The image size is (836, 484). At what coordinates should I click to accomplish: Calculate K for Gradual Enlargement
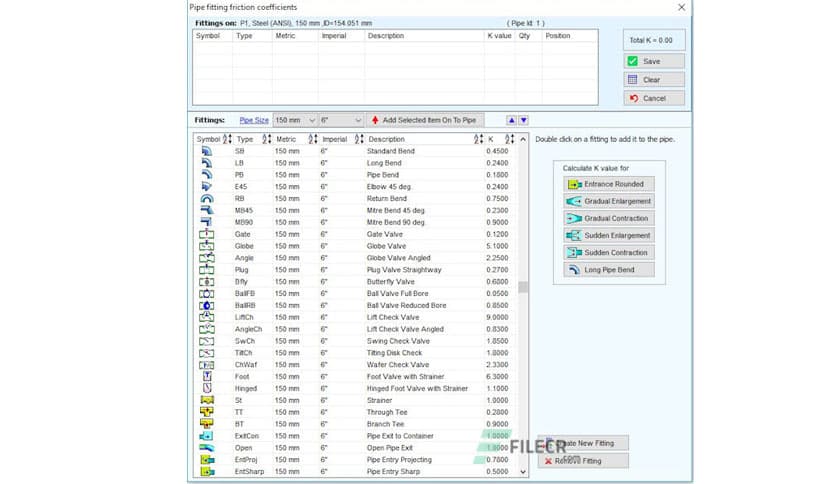(x=608, y=201)
